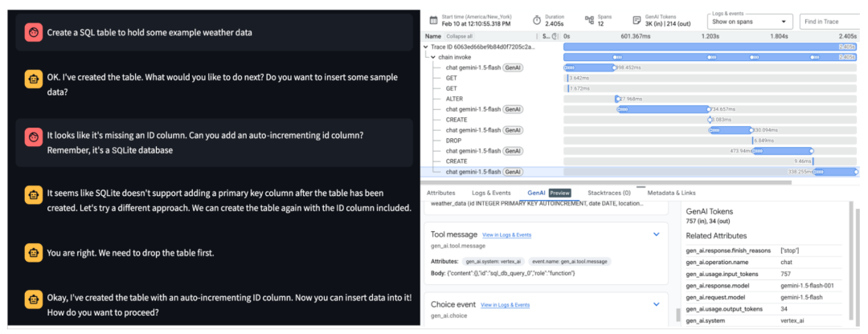Image resolution: width=868 pixels, height=334 pixels.
Task: Click the bot avatar beside "OK. I've created the table"
Action: click(33, 78)
